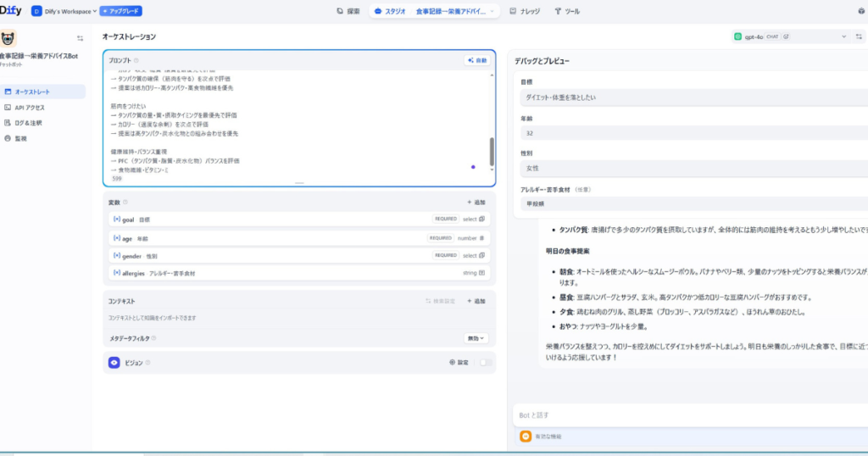Select the allergies variable row
This screenshot has height=456, width=868.
pyautogui.click(x=299, y=273)
